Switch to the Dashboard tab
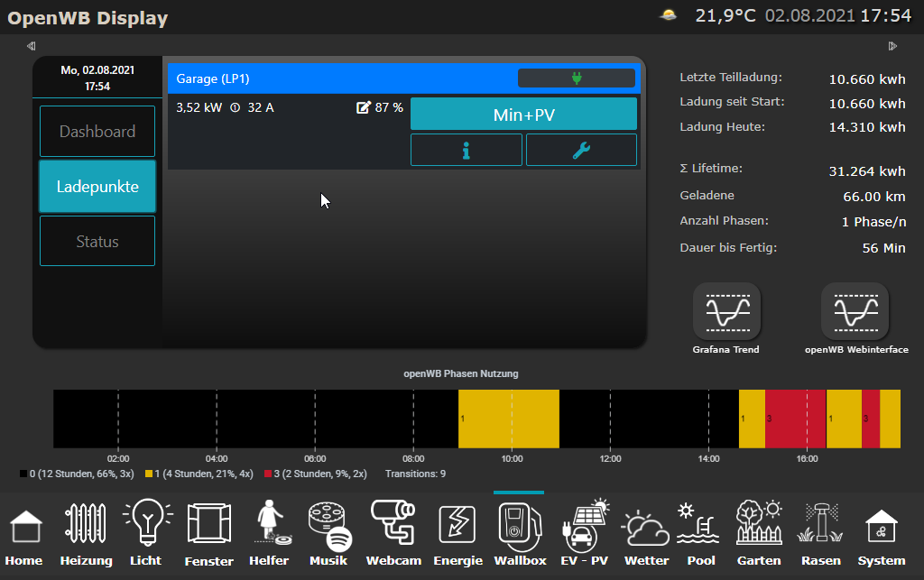Screen dimensions: 924x580 [x=97, y=132]
